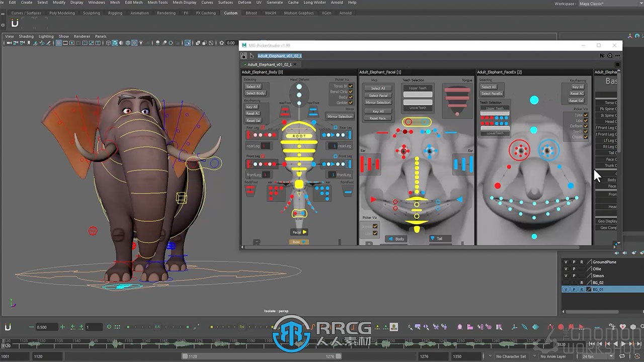This screenshot has height=362, width=644.
Task: Open the viewport Renderer menu
Action: [82, 36]
